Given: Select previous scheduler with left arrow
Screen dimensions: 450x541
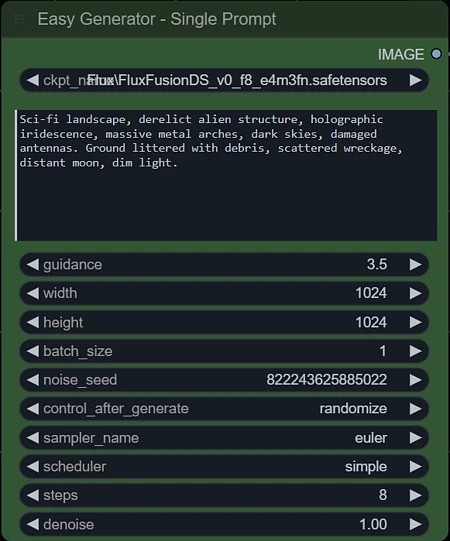Looking at the screenshot, I should [x=33, y=466].
